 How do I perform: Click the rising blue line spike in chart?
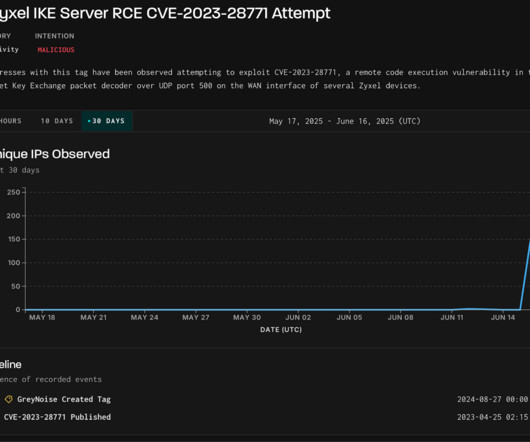click(x=525, y=274)
